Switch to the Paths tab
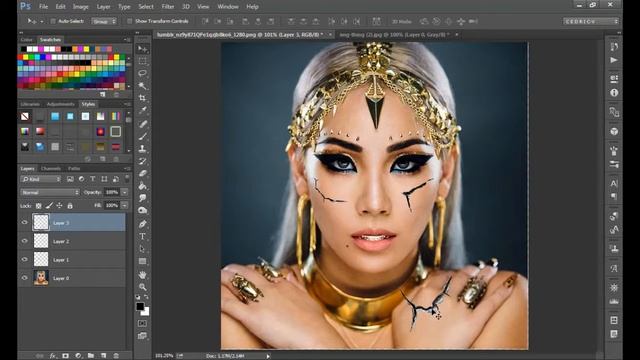 [x=74, y=169]
